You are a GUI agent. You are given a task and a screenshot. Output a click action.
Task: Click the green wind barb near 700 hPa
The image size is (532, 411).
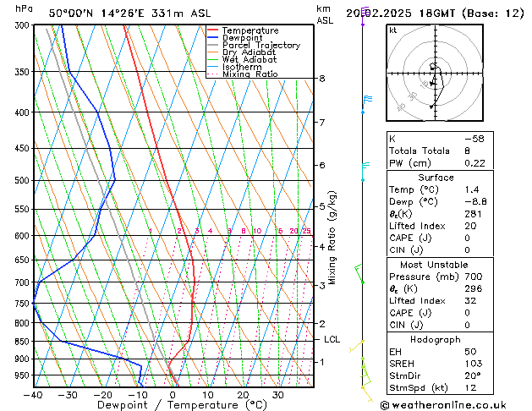359,273
